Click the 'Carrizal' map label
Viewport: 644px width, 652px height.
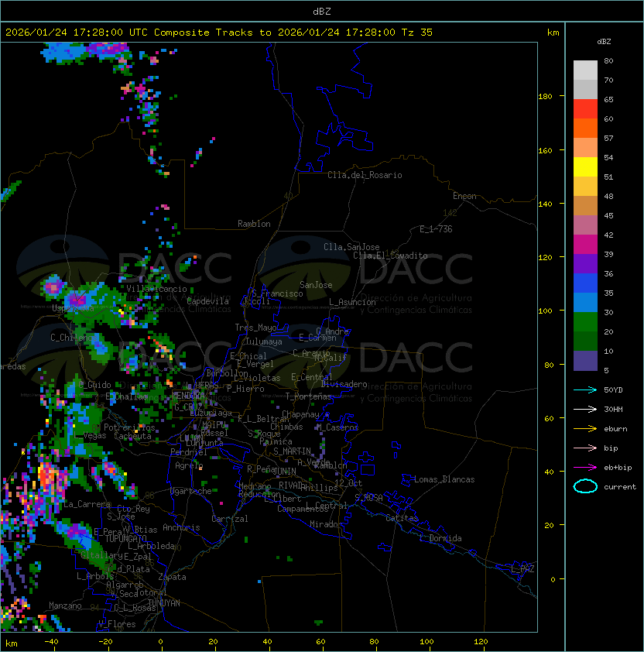tap(229, 519)
